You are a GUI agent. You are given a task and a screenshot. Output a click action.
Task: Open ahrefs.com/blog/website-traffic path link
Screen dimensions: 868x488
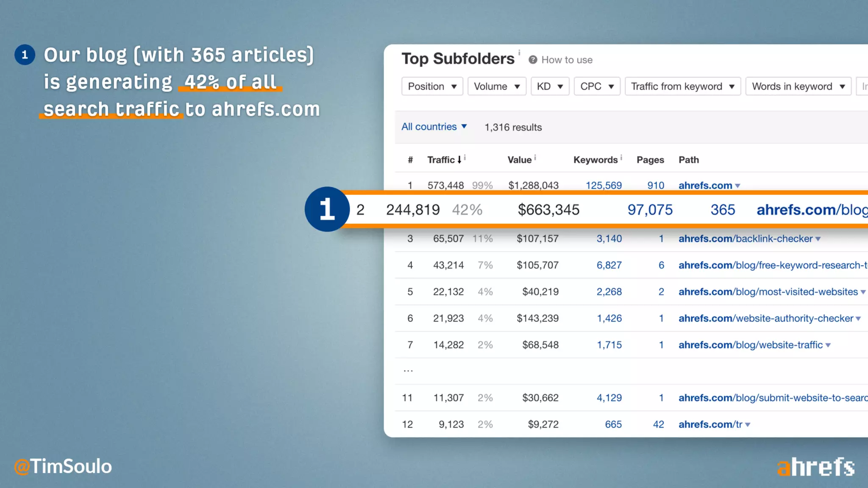coord(750,345)
